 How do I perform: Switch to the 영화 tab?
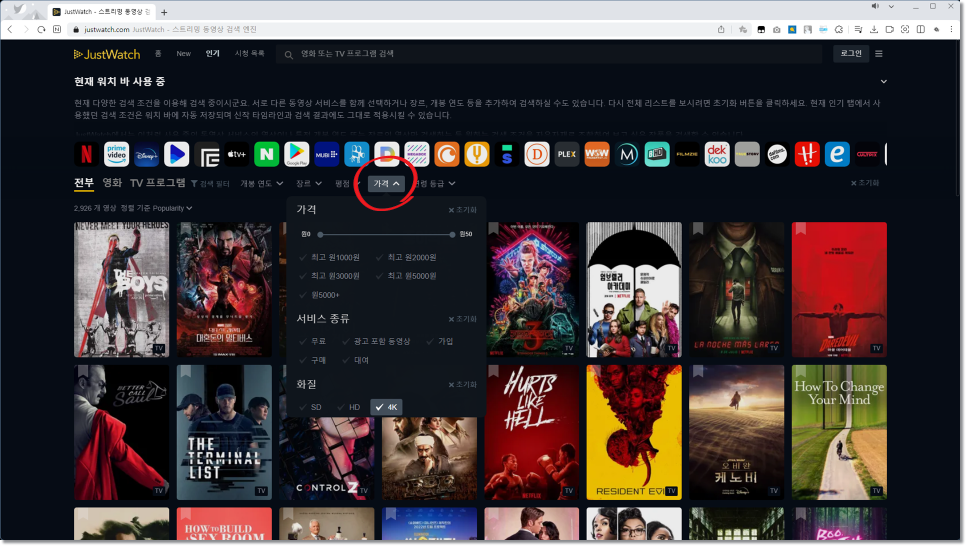[112, 182]
